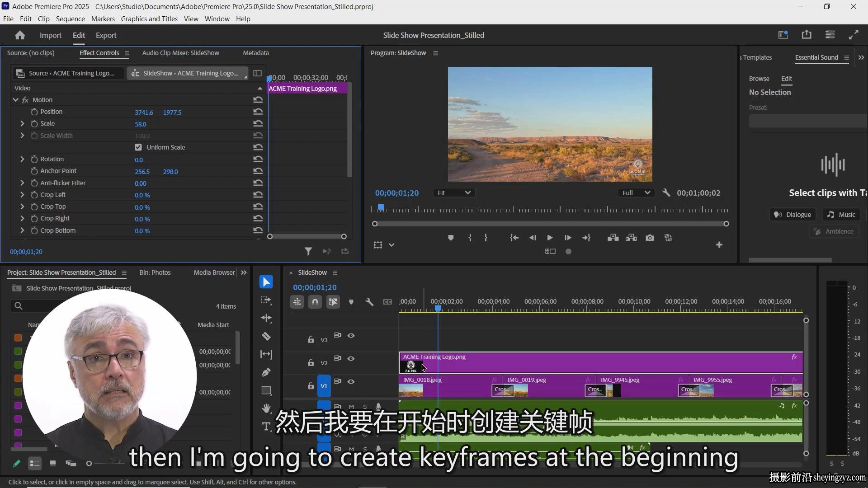The image size is (868, 488).
Task: Click the Add Marker button in Program monitor
Action: (x=451, y=238)
